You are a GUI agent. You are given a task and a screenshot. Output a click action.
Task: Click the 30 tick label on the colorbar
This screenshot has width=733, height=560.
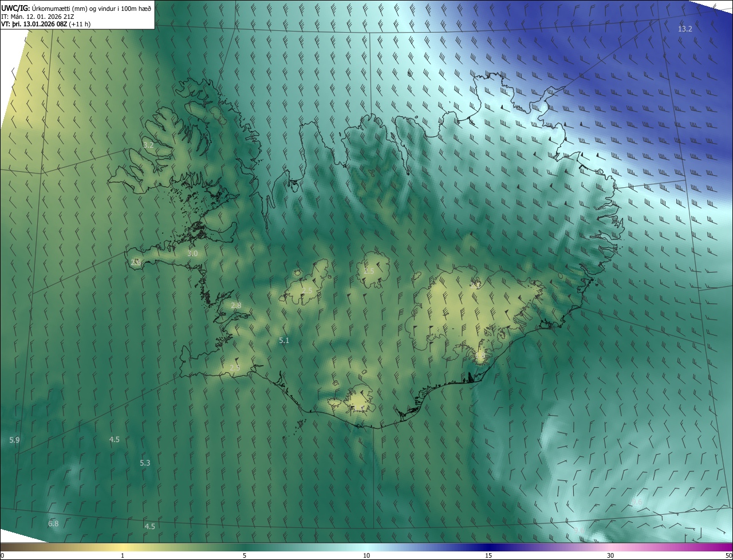click(x=610, y=555)
